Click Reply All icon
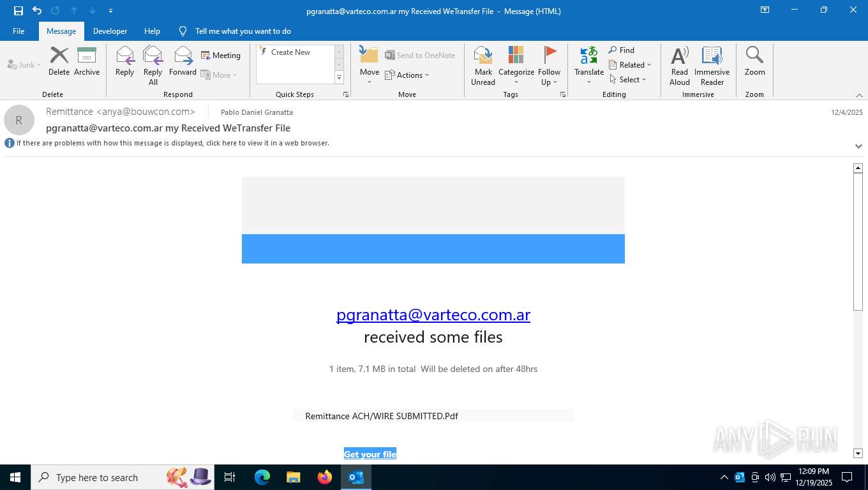Screen dimensions: 868x490 click(153, 65)
